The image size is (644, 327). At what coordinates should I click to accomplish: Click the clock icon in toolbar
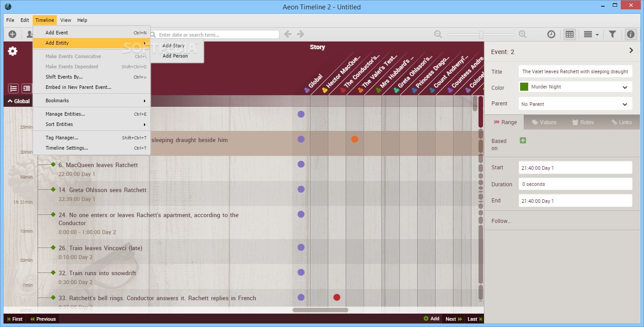point(551,34)
